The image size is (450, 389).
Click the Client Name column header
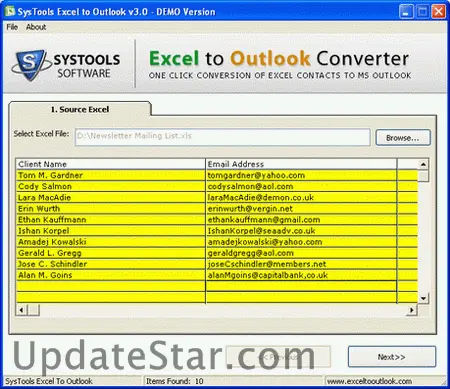pos(111,164)
